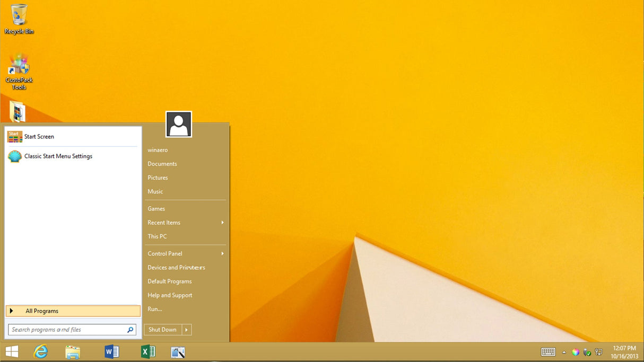Click the Safely Remove Hardware tray icon
The image size is (644, 362).
point(588,352)
